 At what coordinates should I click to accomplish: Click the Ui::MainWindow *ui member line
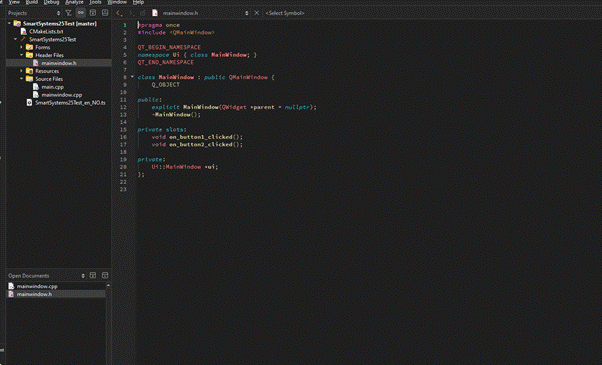pos(185,167)
